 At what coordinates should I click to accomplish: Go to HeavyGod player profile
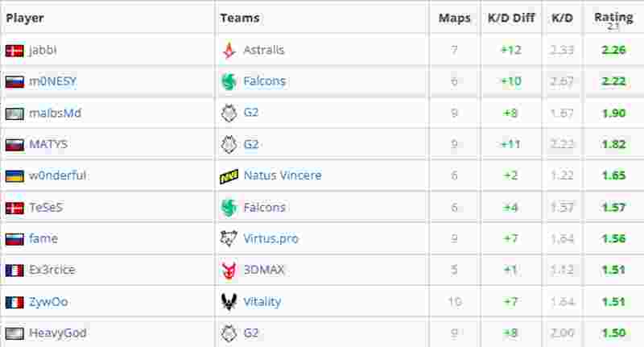point(57,333)
